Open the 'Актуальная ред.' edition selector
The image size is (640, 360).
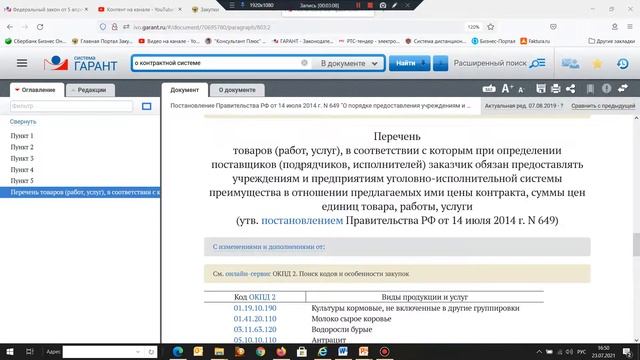click(x=524, y=106)
